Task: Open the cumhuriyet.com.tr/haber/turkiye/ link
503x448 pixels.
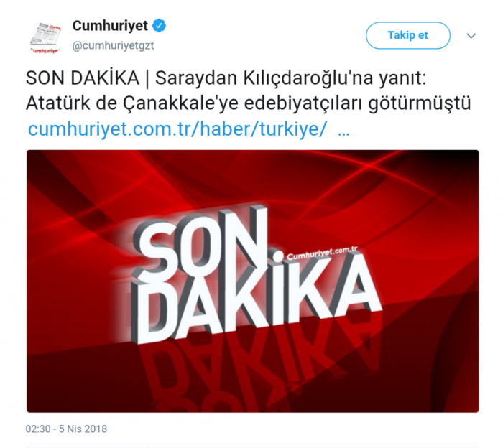Action: coord(177,129)
